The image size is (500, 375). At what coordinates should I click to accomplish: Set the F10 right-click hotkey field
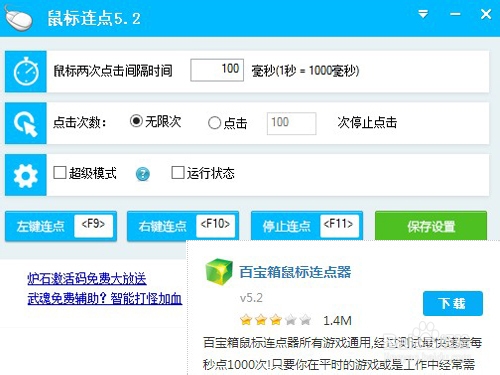[216, 226]
